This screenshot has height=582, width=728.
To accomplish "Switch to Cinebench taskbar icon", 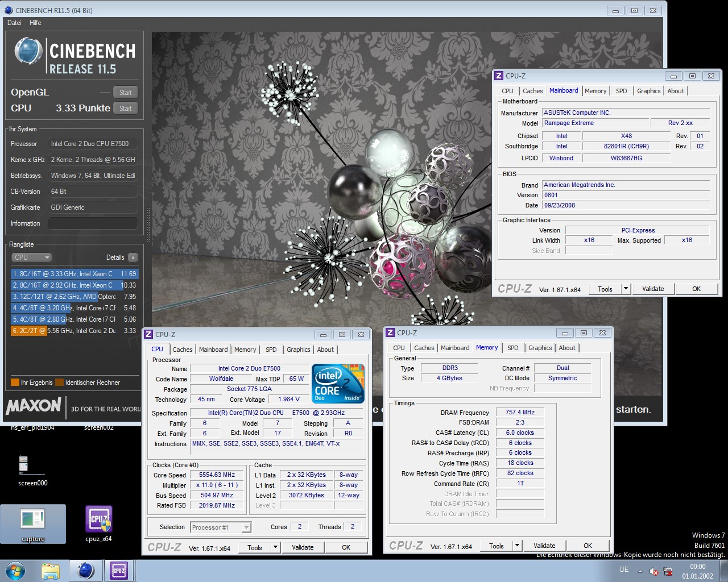I will 85,571.
